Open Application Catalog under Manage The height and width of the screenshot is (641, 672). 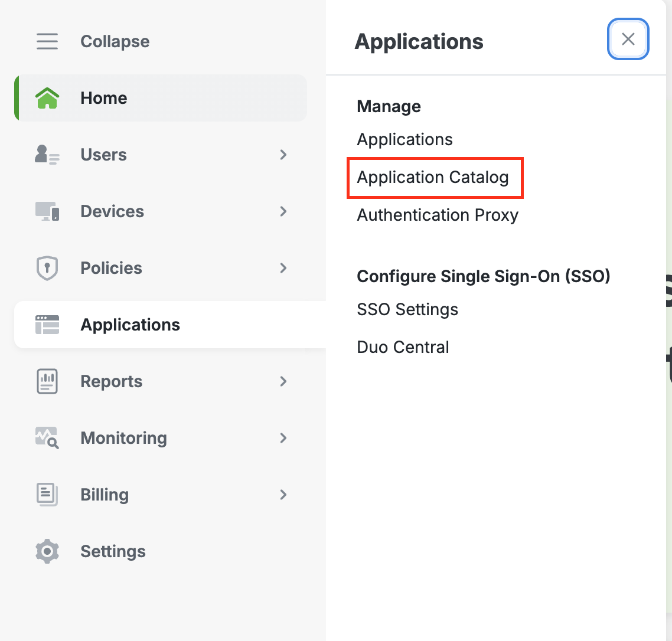click(x=433, y=177)
